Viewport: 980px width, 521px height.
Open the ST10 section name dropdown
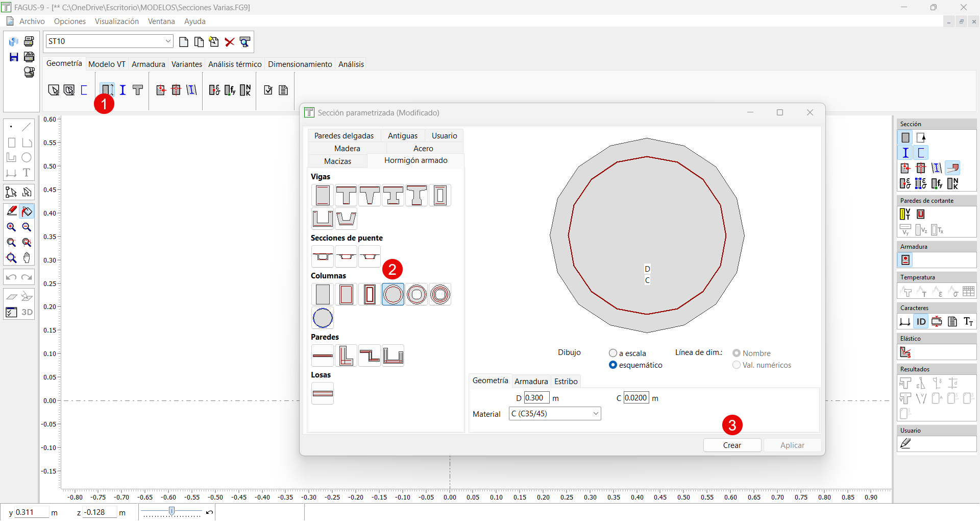(x=168, y=41)
